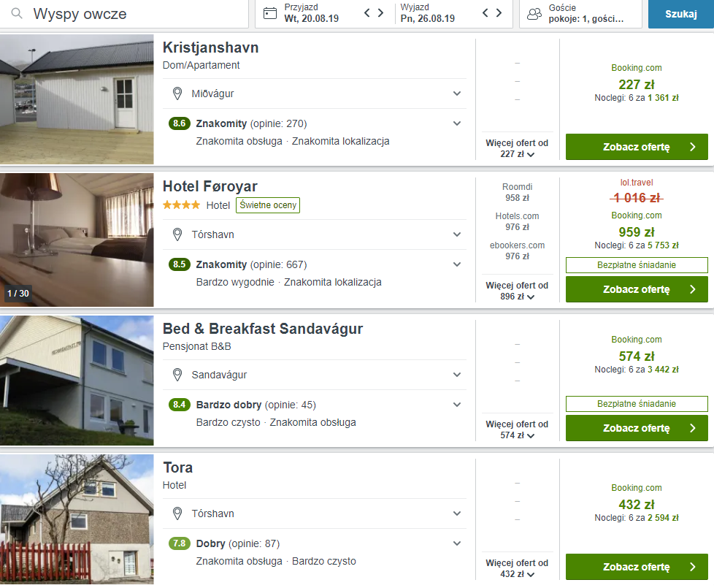Go to previous check-in date arrow
Image resolution: width=714 pixels, height=588 pixels.
coord(367,13)
